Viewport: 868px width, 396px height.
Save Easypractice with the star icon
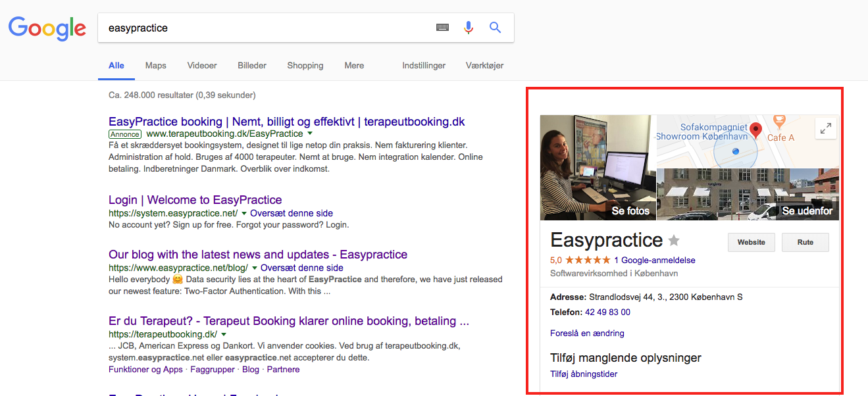point(674,240)
